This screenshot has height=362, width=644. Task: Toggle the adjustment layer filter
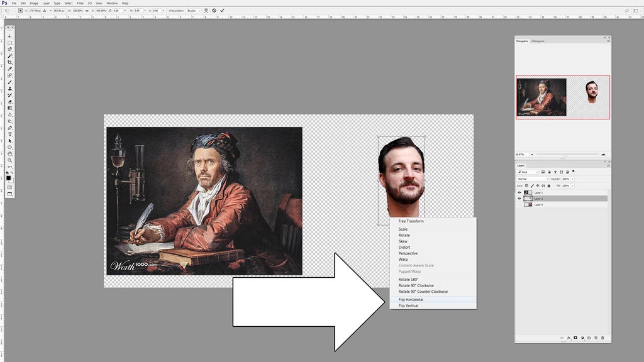[x=549, y=172]
